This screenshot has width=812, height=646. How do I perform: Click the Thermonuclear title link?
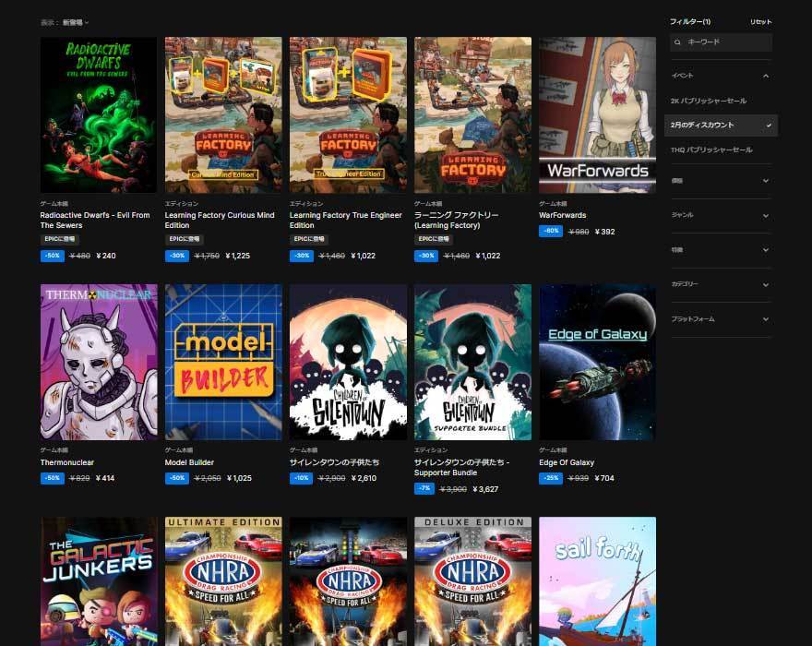pos(67,462)
